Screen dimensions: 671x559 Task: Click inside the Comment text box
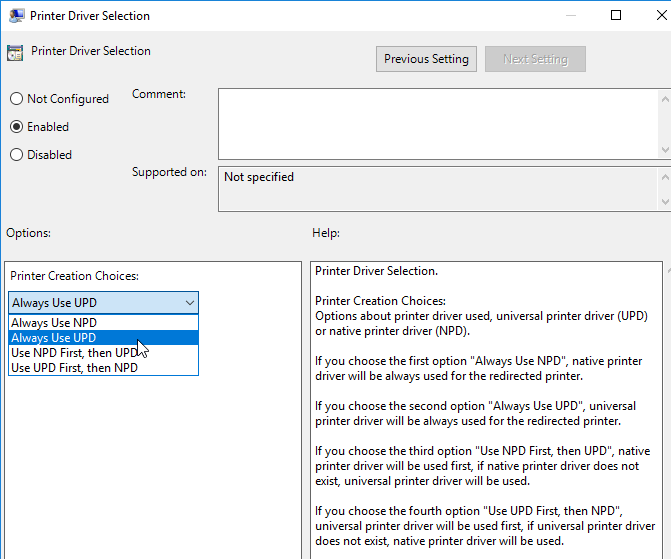point(438,124)
